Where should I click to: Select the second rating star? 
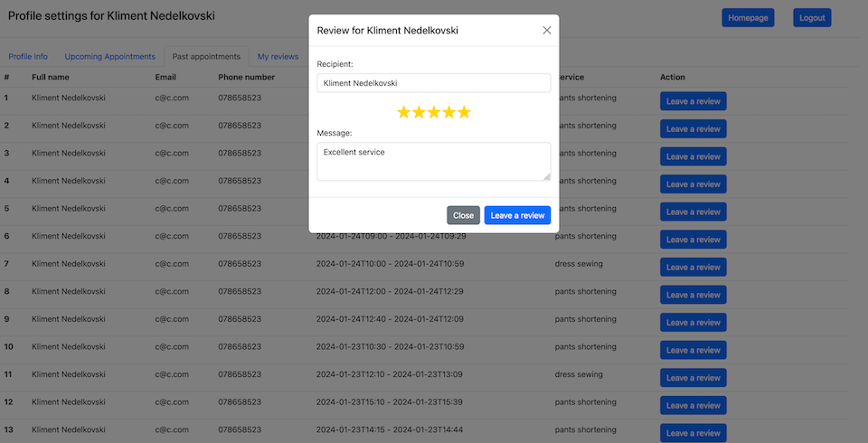(419, 112)
